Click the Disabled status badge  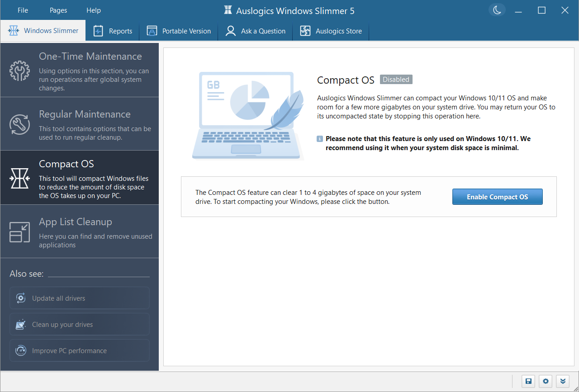click(396, 79)
